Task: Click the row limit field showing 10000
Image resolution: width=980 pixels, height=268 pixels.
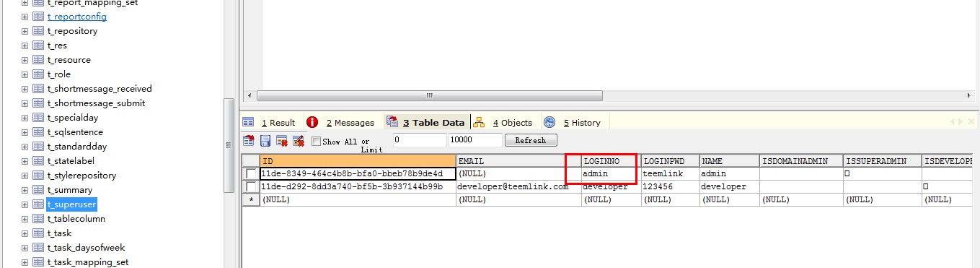Action: pyautogui.click(x=475, y=140)
